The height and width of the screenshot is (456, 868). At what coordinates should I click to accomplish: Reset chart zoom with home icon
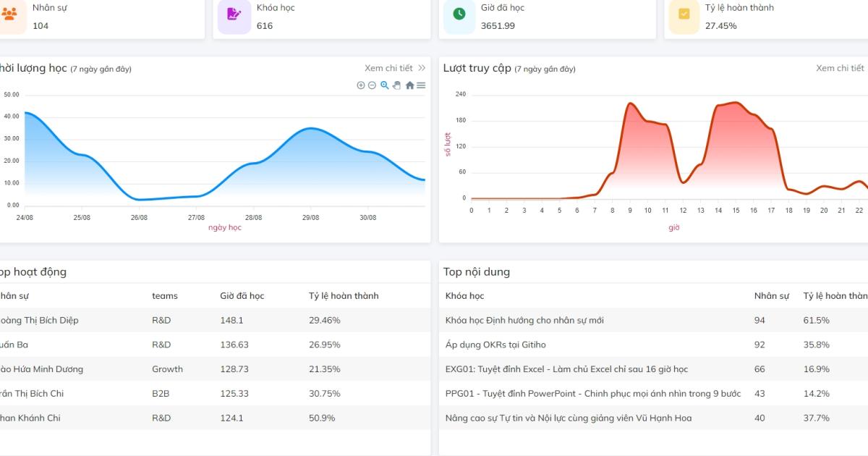coord(409,85)
